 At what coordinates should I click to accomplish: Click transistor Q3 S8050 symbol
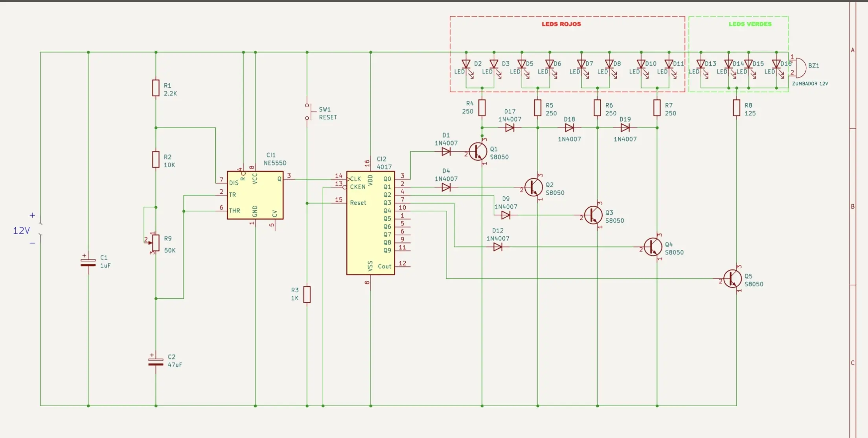(593, 215)
